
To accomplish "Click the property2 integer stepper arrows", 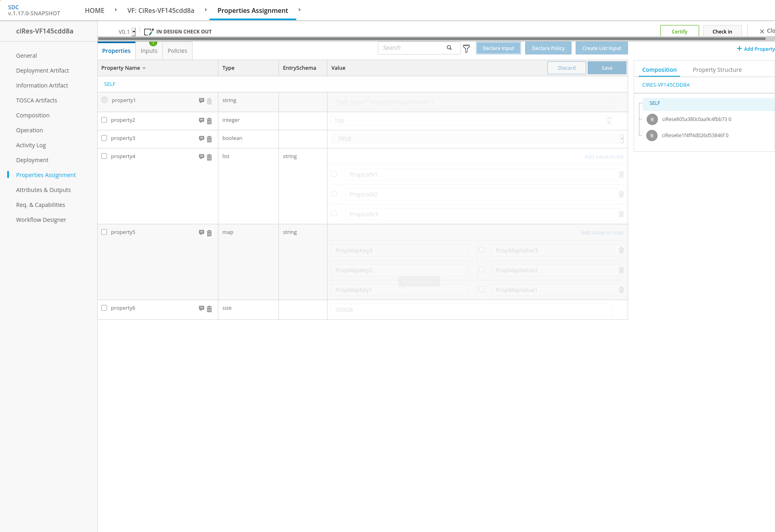I will point(609,120).
